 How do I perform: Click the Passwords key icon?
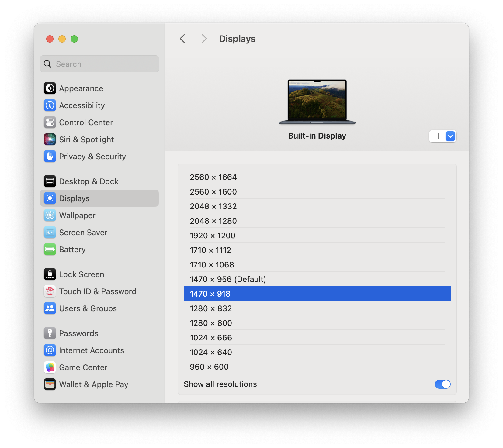point(50,333)
